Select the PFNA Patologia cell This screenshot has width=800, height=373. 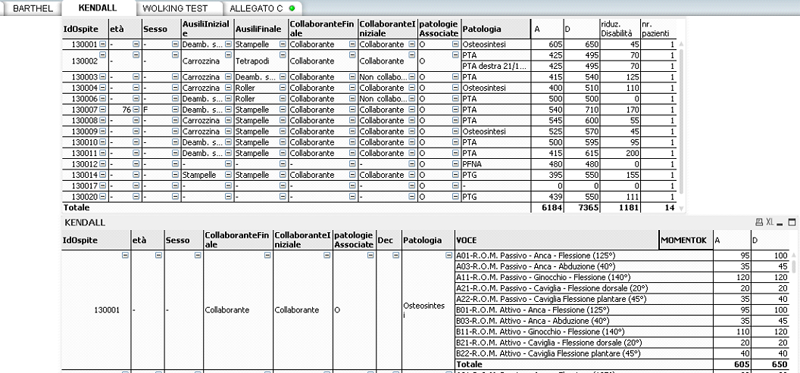(496, 164)
